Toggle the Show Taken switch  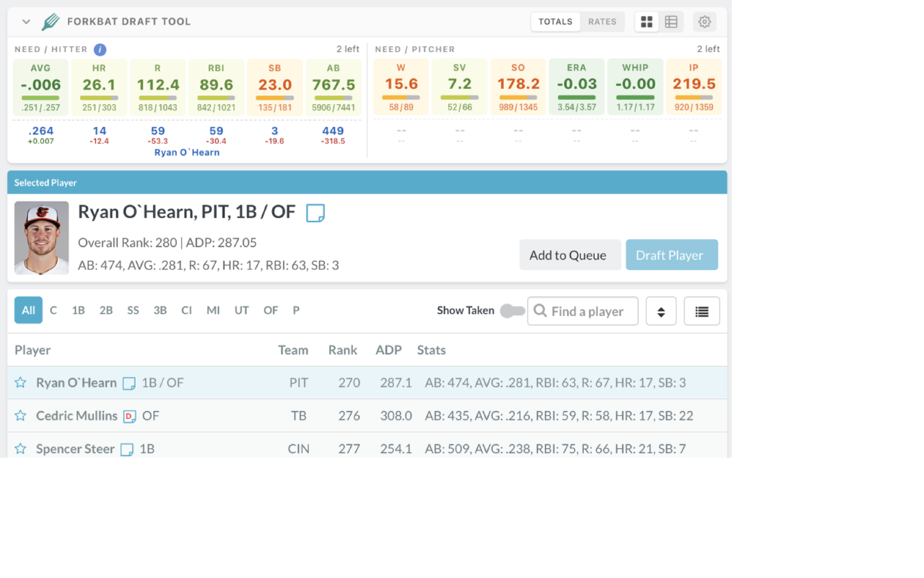click(x=513, y=311)
